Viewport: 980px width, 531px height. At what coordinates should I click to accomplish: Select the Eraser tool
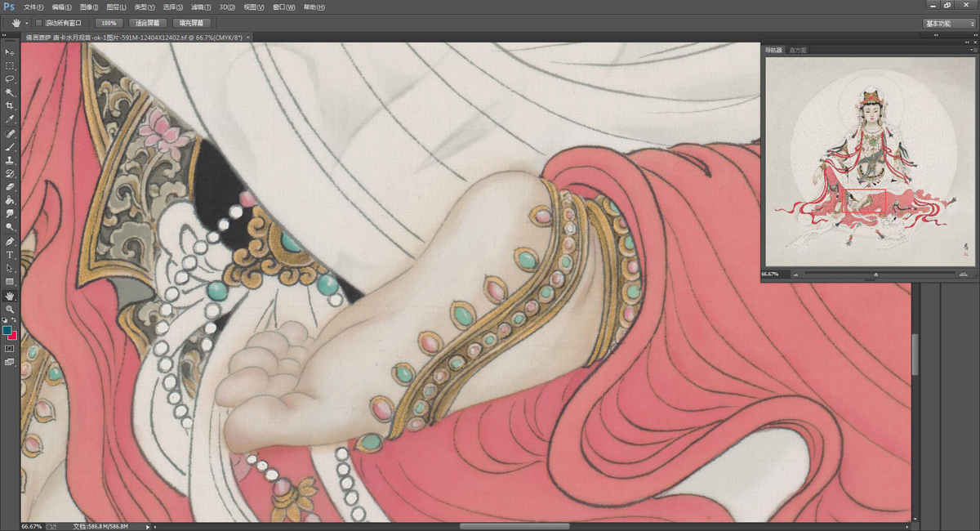10,187
